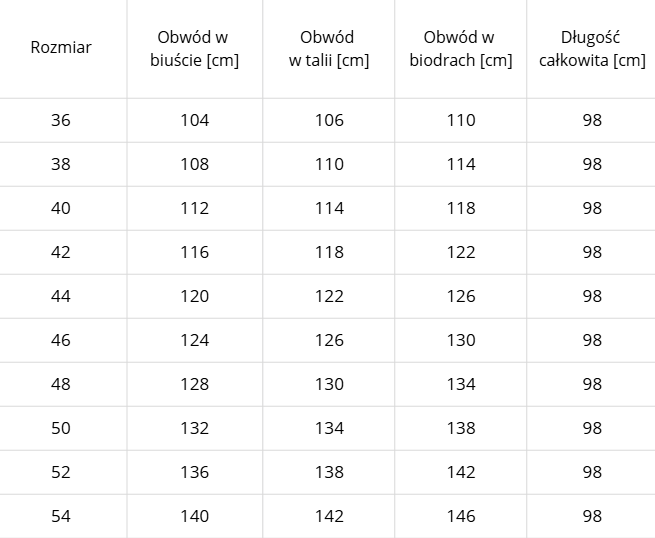Select size 36 in Rozmiar column
The width and height of the screenshot is (655, 538).
point(61,120)
